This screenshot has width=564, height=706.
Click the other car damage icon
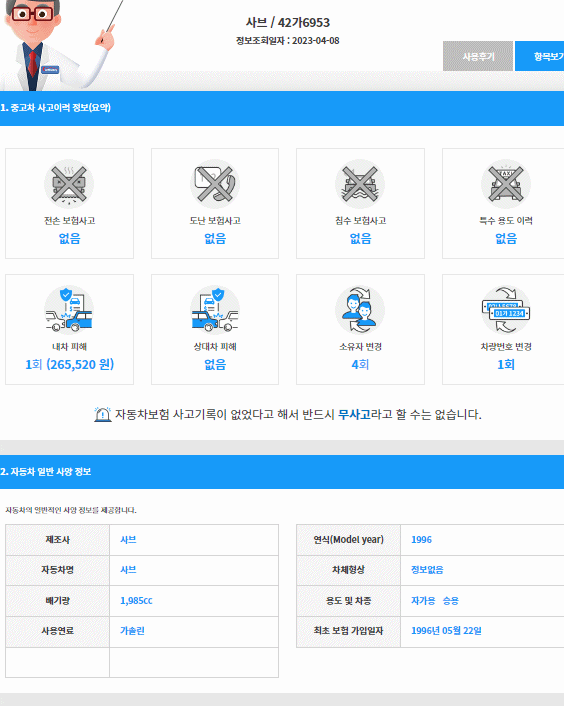(215, 310)
